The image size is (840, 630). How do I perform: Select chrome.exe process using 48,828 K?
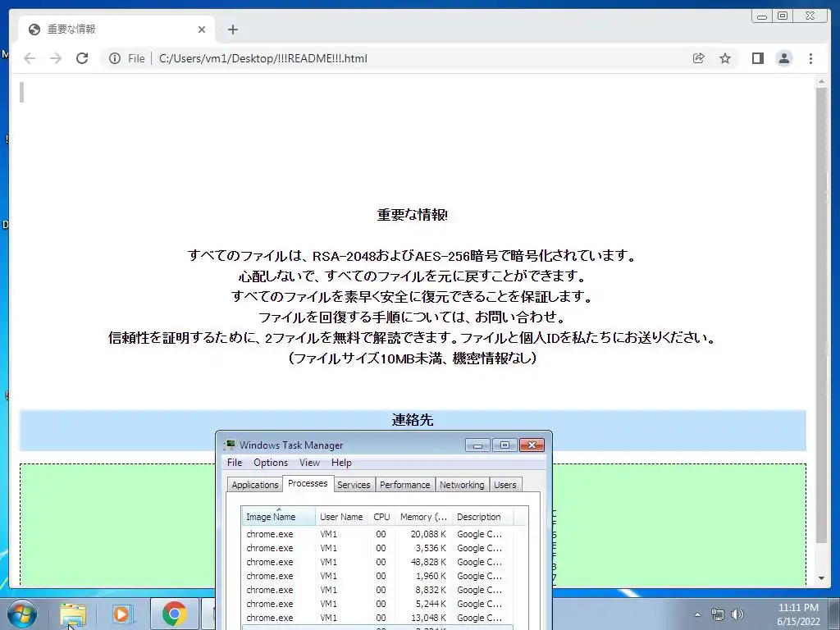(x=377, y=562)
